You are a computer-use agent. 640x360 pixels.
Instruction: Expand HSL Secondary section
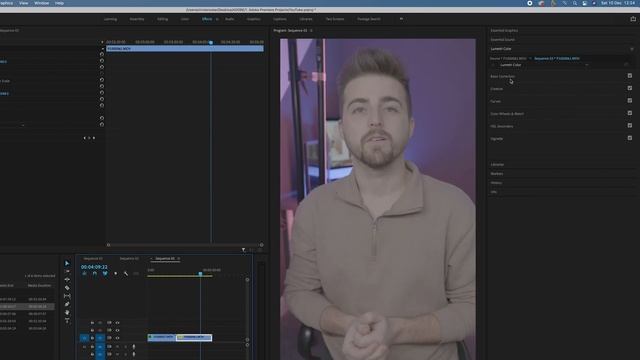tap(502, 126)
